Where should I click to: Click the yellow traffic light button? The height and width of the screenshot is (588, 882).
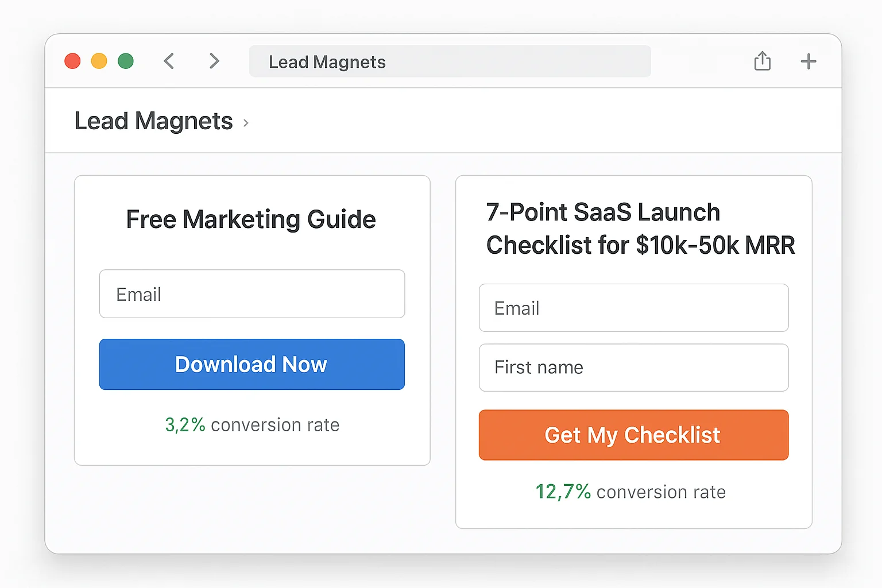click(99, 60)
